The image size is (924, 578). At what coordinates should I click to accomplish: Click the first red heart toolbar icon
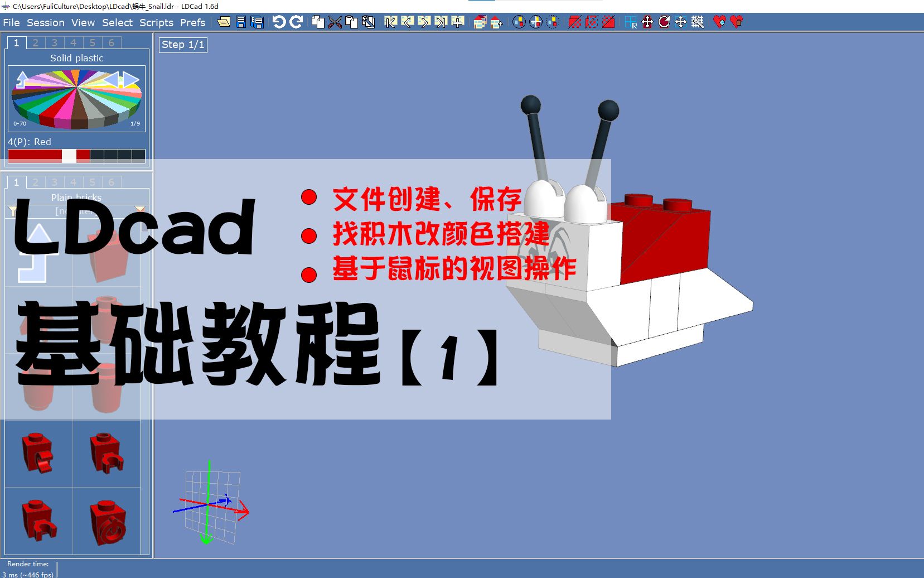point(719,22)
